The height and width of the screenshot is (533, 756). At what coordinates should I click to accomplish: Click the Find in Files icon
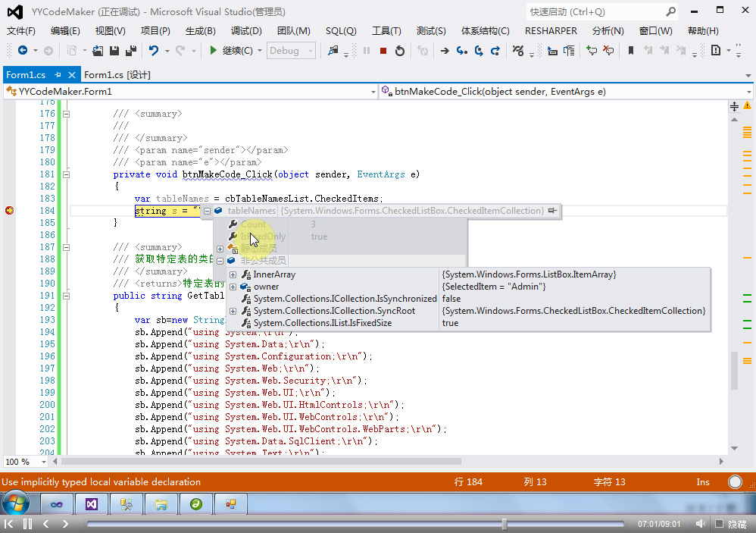pyautogui.click(x=333, y=50)
